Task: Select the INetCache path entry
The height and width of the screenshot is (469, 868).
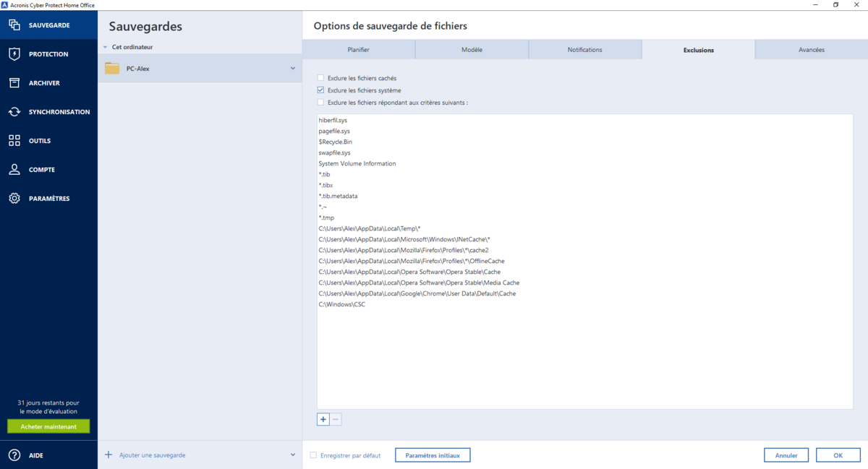Action: pyautogui.click(x=404, y=239)
